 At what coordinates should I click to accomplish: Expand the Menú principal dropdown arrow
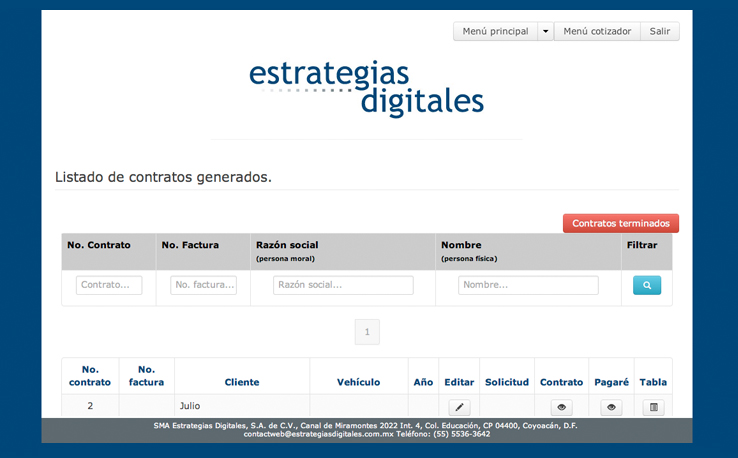pyautogui.click(x=545, y=32)
